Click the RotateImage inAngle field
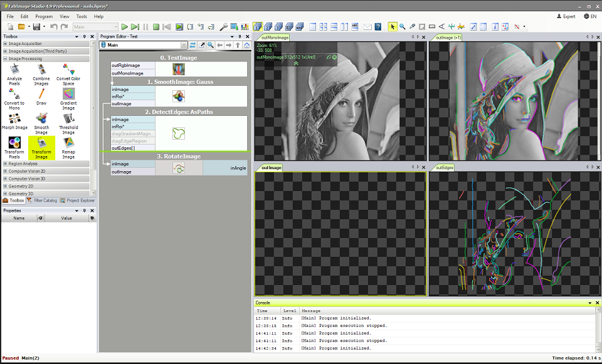The height and width of the screenshot is (364, 602). pos(225,168)
